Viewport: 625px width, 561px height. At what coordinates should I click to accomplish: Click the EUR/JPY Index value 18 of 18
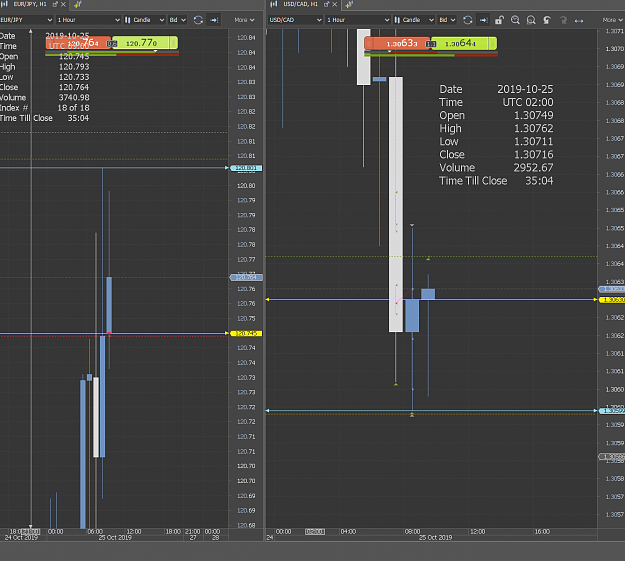[73, 108]
